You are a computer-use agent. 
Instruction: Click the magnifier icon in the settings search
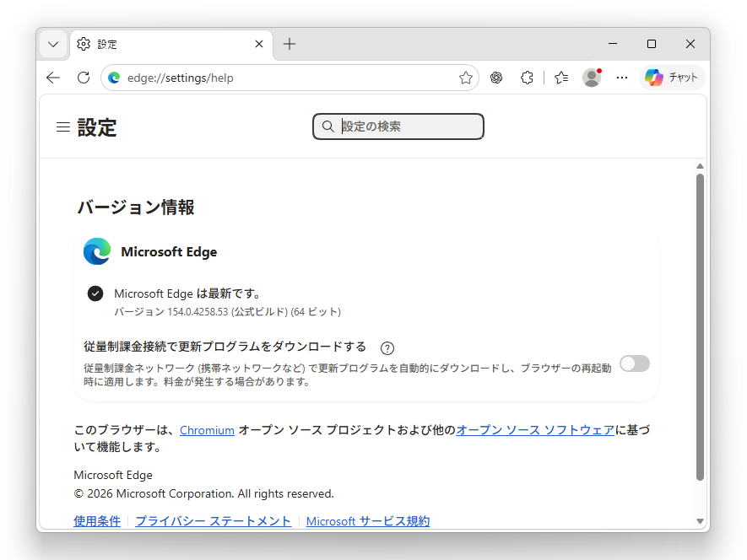coord(327,127)
